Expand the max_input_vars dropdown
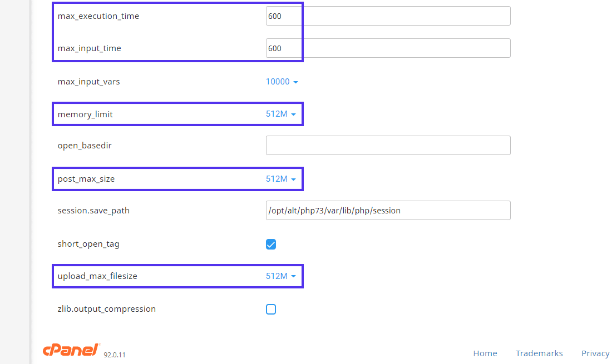This screenshot has height=364, width=612. point(282,81)
